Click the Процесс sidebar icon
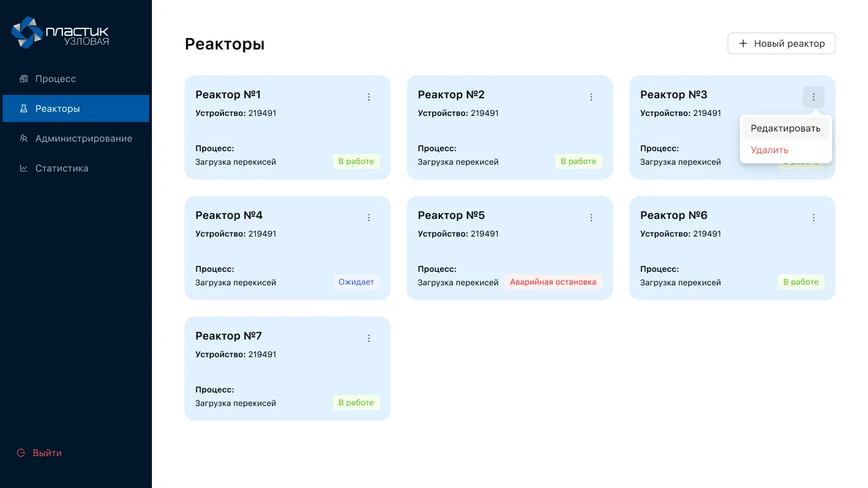This screenshot has width=868, height=488. point(24,79)
